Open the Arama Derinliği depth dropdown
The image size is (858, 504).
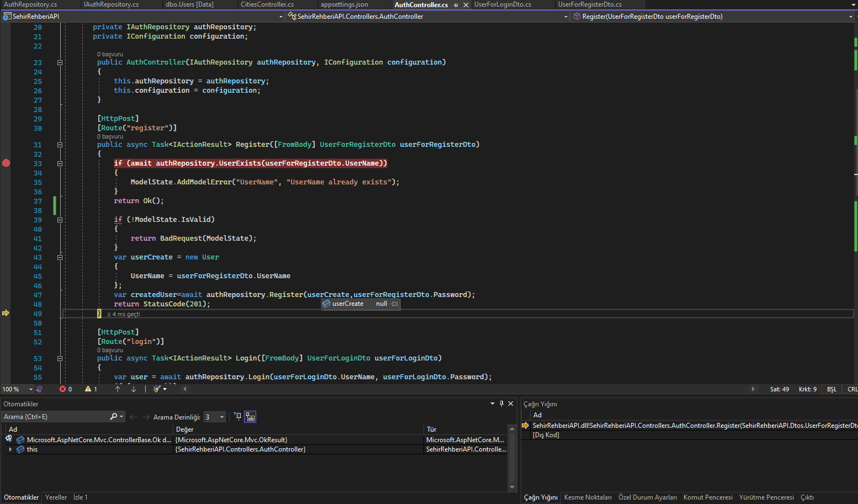click(221, 417)
